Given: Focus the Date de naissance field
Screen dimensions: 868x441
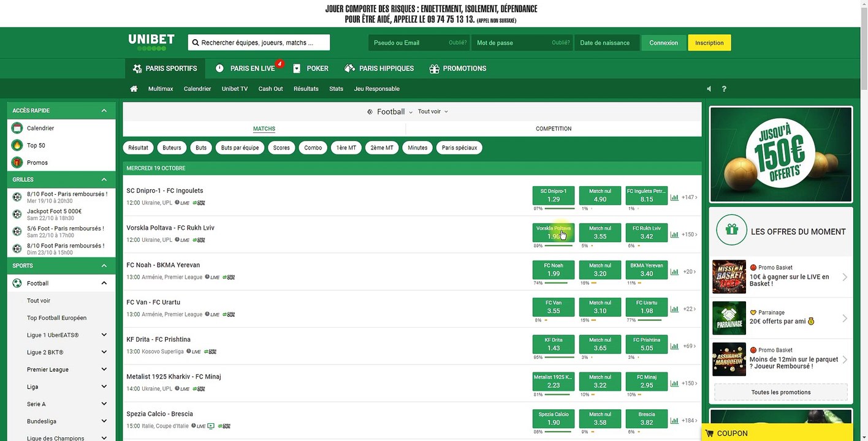Looking at the screenshot, I should [x=607, y=43].
